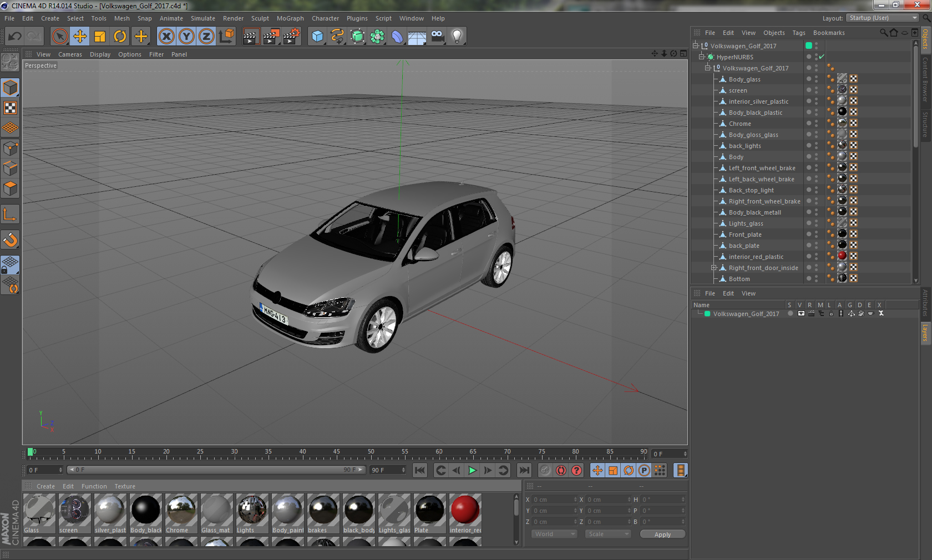This screenshot has height=560, width=932.
Task: Toggle autokeying button
Action: 561,470
